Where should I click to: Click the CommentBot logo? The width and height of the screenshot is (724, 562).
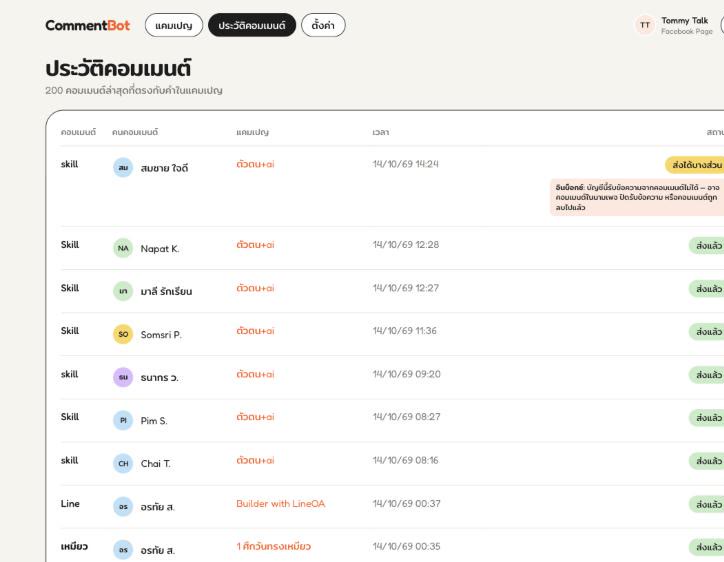[88, 25]
